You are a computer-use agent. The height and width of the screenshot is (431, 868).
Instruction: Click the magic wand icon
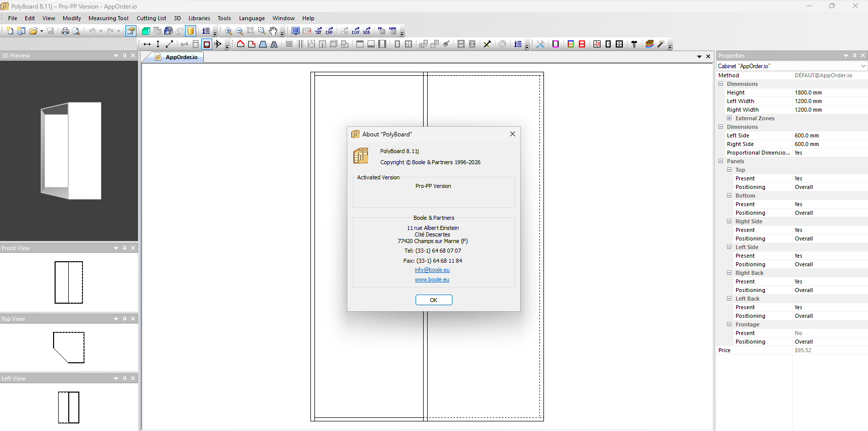661,44
